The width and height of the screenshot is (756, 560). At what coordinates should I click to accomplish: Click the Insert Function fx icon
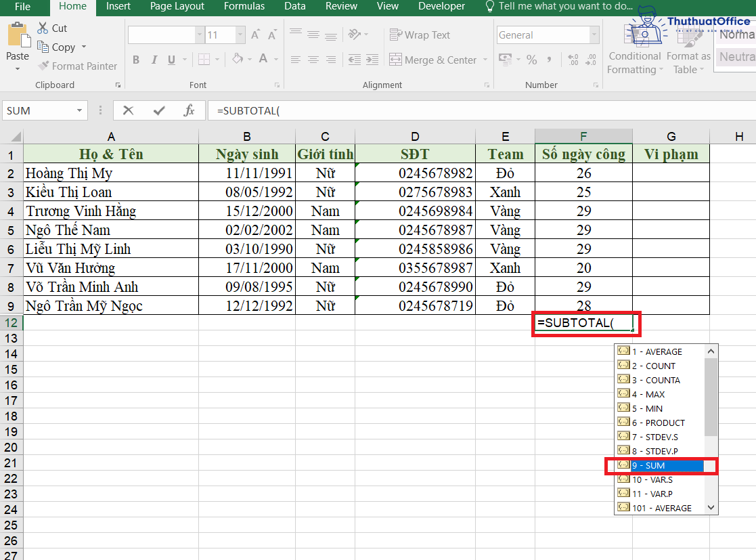tap(190, 110)
